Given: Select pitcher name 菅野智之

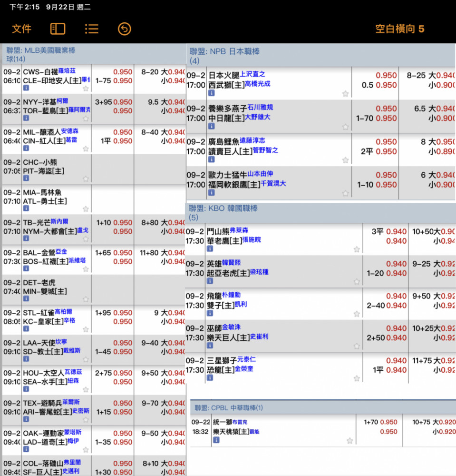Looking at the screenshot, I should coord(265,150).
